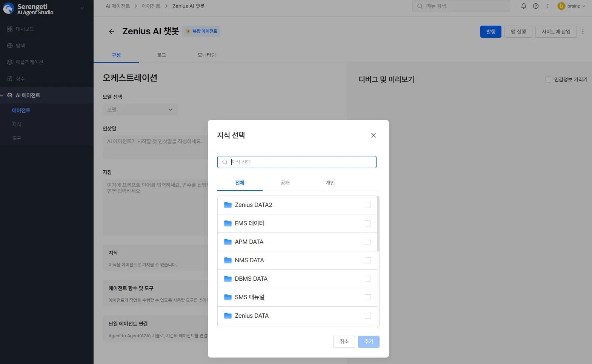The height and width of the screenshot is (364, 592).
Task: Open the 로그 tab
Action: coord(161,55)
